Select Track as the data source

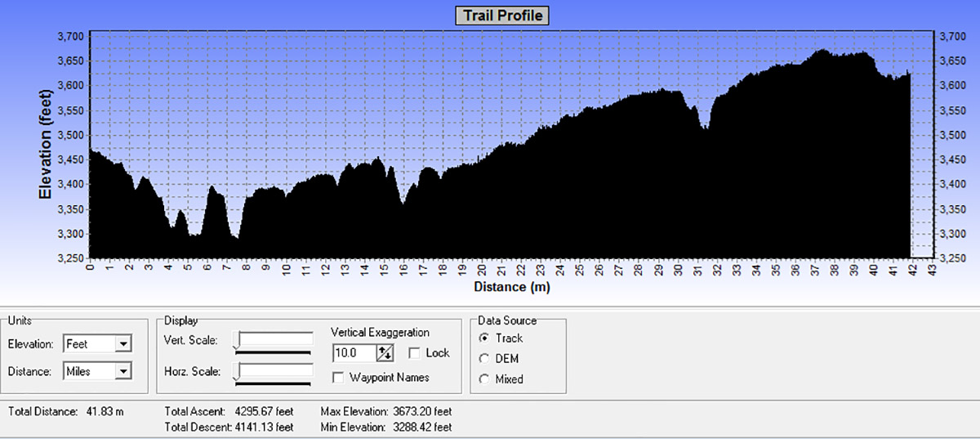pos(484,338)
